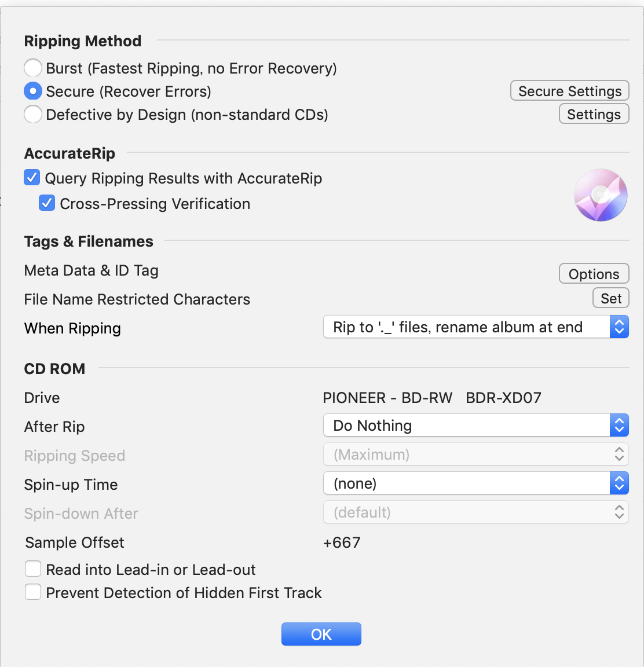The image size is (644, 667).
Task: Select Secure (Recover Errors) radio option
Action: click(x=33, y=91)
